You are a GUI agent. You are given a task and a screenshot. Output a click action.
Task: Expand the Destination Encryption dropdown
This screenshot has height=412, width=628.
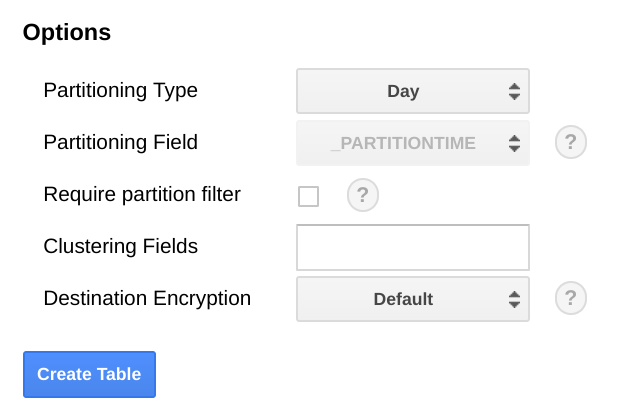point(412,299)
